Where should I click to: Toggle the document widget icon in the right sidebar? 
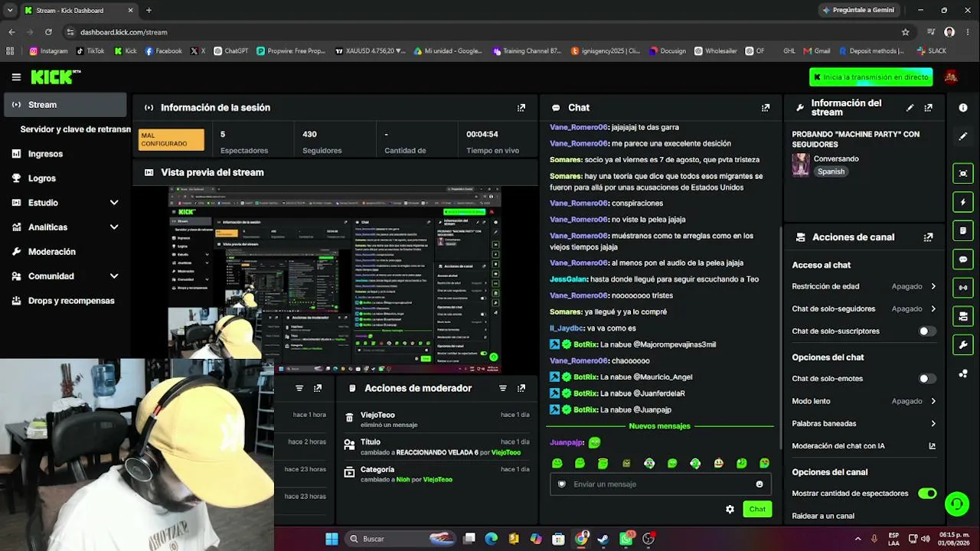[963, 230]
